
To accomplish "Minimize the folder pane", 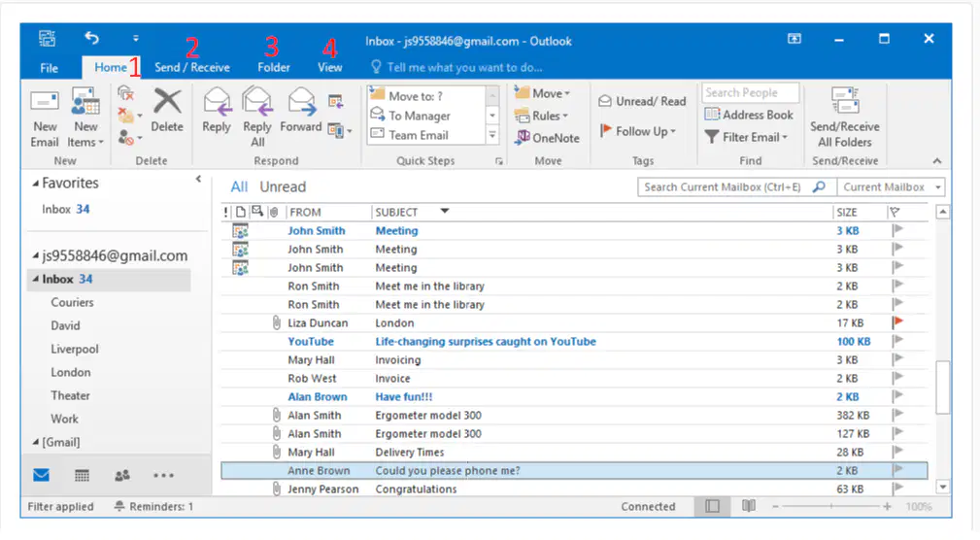I will [198, 180].
